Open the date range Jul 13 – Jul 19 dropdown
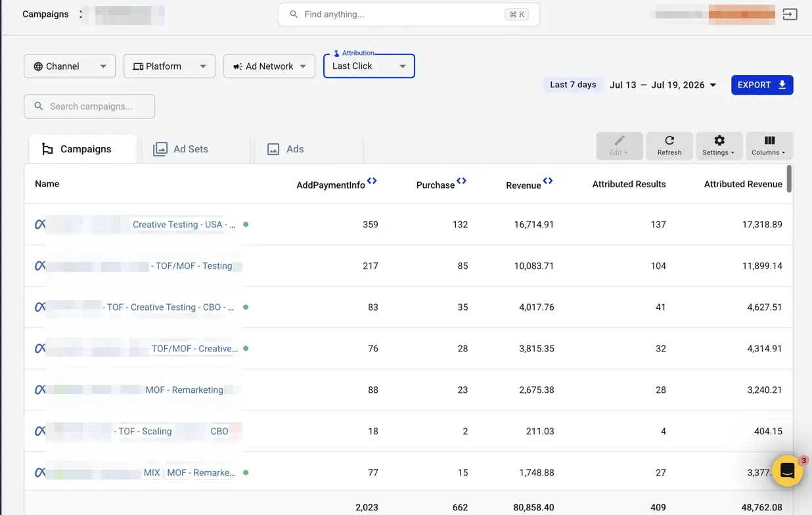This screenshot has height=515, width=812. pyautogui.click(x=663, y=85)
